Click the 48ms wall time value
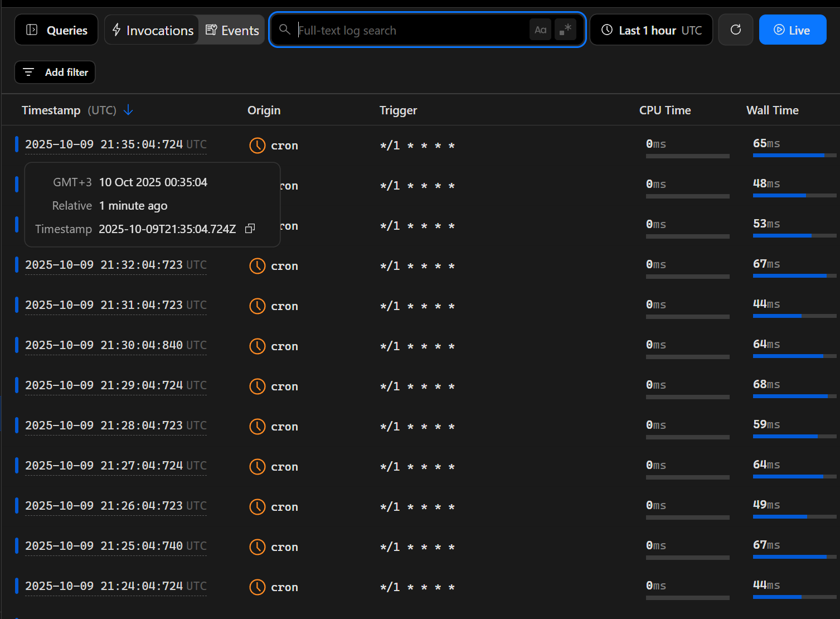840x619 pixels. 766,183
